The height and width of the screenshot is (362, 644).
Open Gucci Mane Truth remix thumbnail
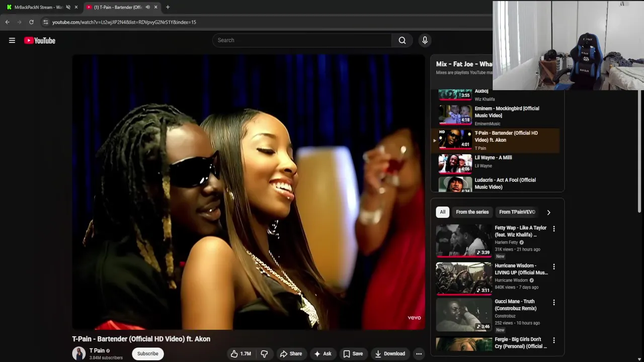tap(464, 315)
